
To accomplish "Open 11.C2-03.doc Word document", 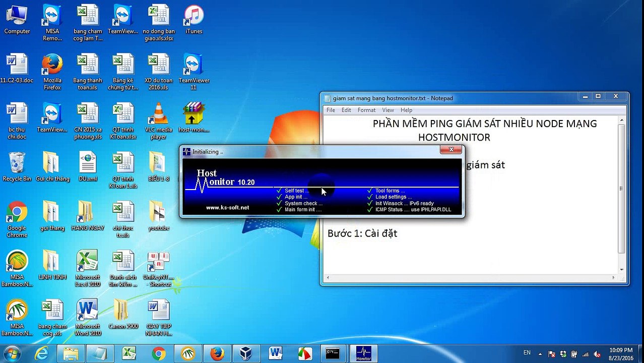I will pyautogui.click(x=17, y=69).
